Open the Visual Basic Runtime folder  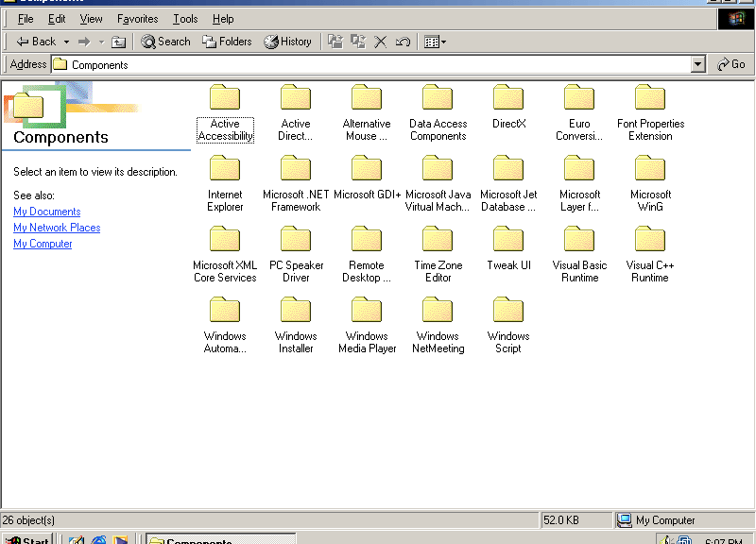pyautogui.click(x=579, y=255)
